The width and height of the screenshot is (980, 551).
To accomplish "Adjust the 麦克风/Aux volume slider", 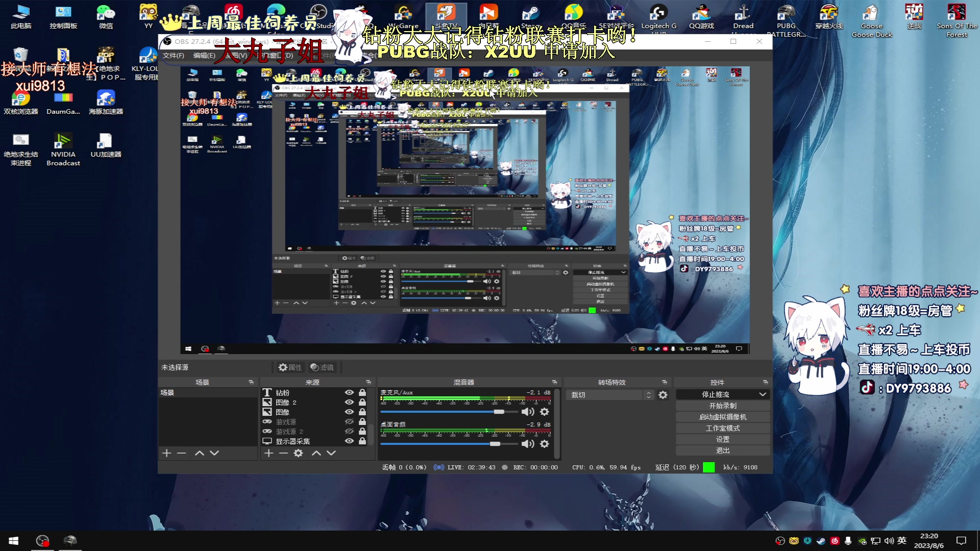I will point(499,412).
